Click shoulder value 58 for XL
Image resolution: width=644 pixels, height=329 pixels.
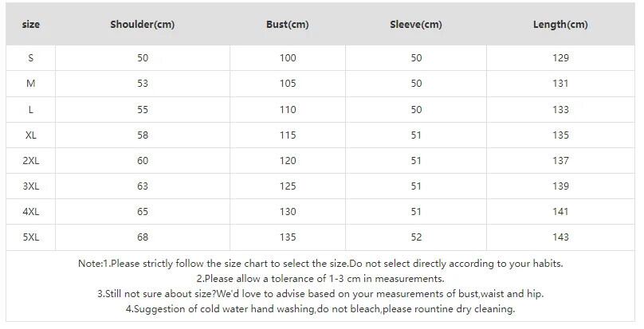[143, 135]
